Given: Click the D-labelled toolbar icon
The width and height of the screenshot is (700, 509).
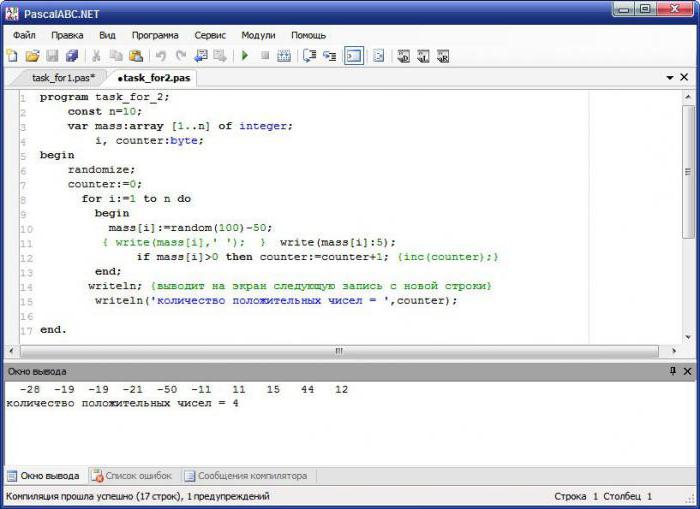Looking at the screenshot, I should click(x=404, y=56).
